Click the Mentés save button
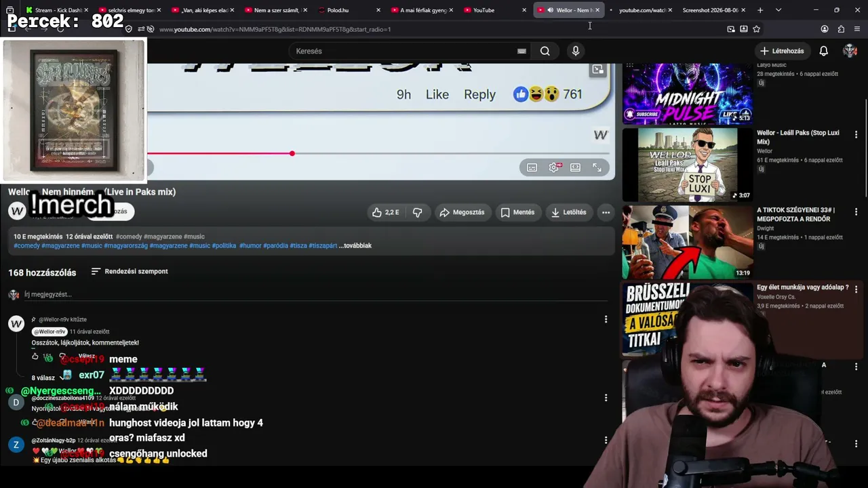 point(517,212)
